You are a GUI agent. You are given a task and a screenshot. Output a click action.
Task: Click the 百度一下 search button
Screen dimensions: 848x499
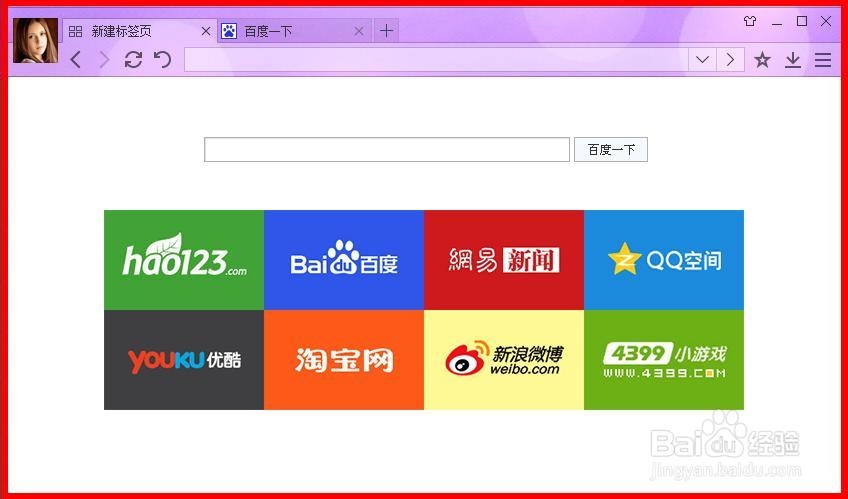pyautogui.click(x=611, y=150)
